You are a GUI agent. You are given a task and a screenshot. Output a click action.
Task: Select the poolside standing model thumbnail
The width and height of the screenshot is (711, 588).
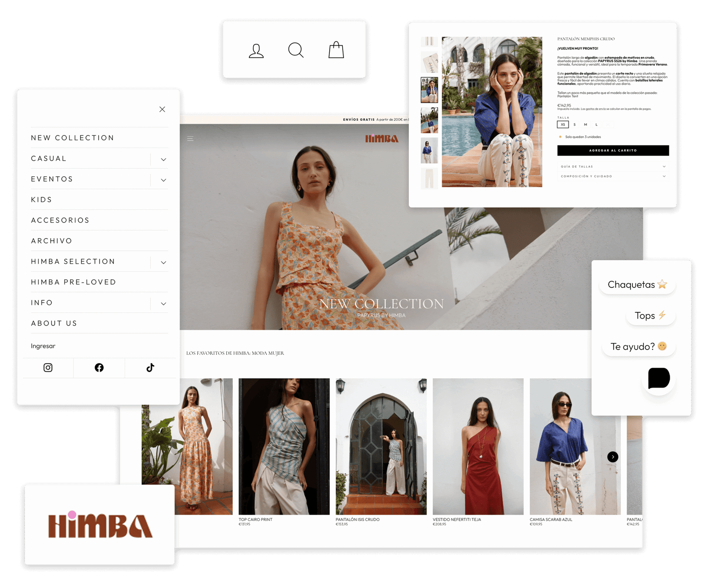pyautogui.click(x=429, y=120)
